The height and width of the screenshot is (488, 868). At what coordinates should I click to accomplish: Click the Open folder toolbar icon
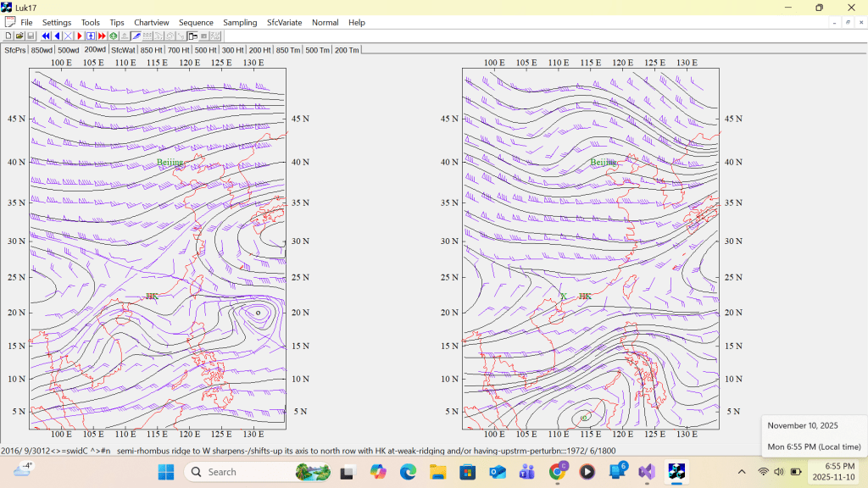[x=19, y=36]
